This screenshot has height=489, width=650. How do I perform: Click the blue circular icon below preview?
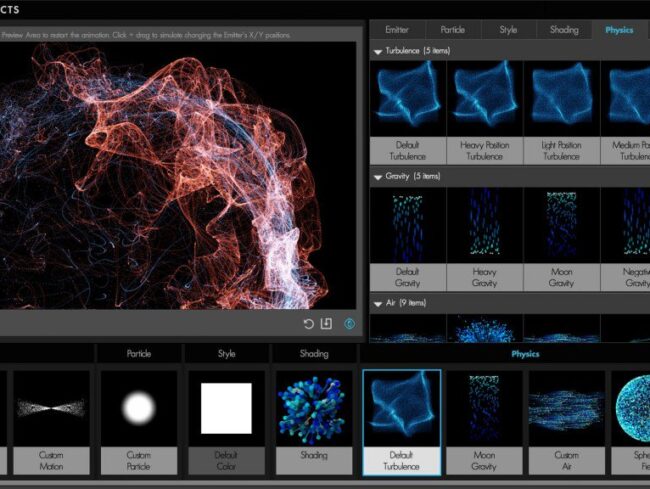pyautogui.click(x=350, y=324)
